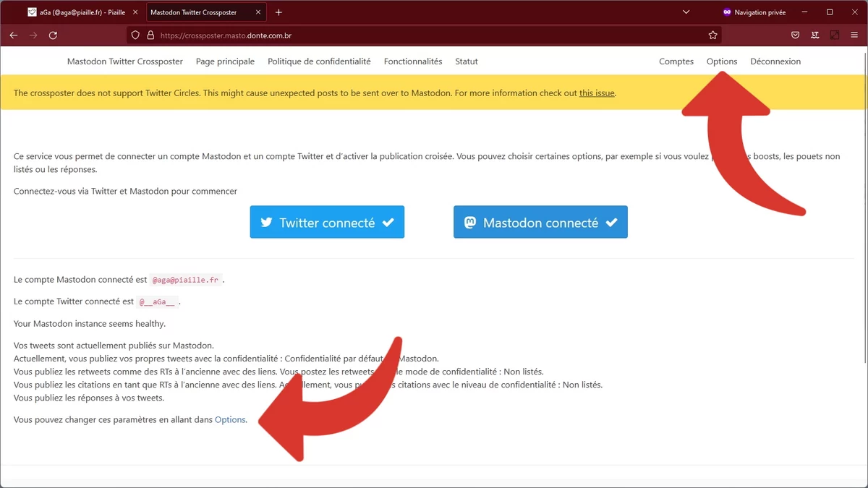Click the browser forward arrow
The image size is (868, 488).
point(33,35)
